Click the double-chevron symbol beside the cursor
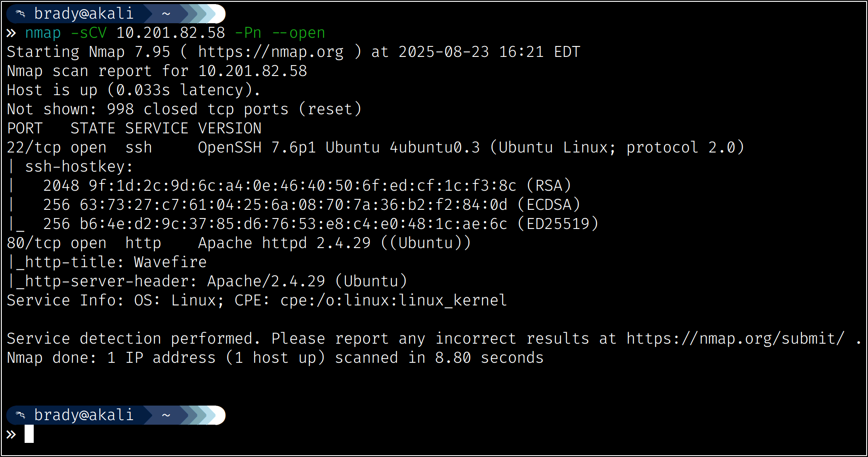 click(11, 434)
